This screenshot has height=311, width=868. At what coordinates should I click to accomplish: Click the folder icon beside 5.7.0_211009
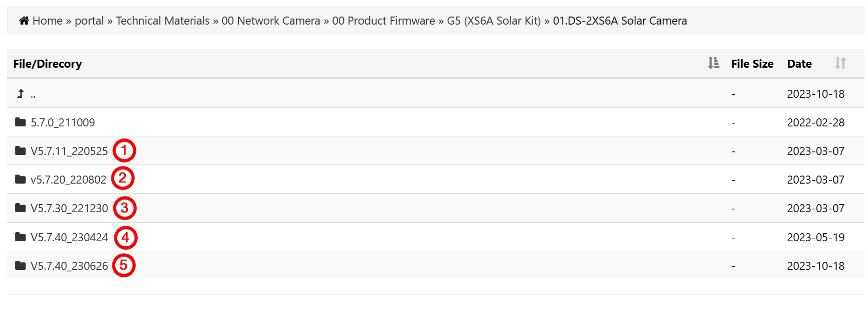[20, 122]
